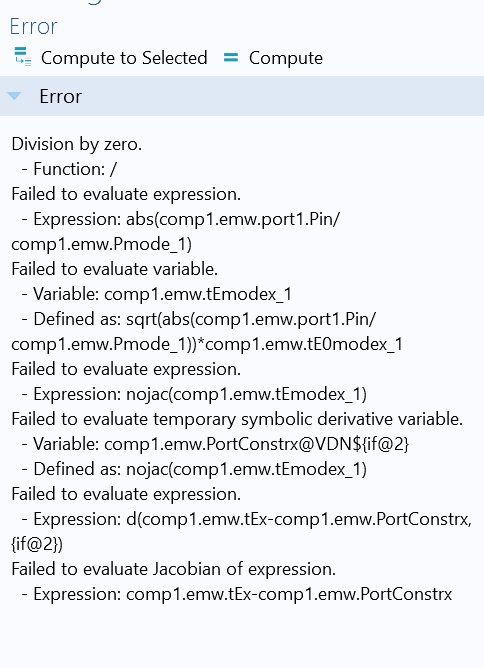Click the Compute equals-sign icon
This screenshot has height=668, width=484.
pos(231,57)
